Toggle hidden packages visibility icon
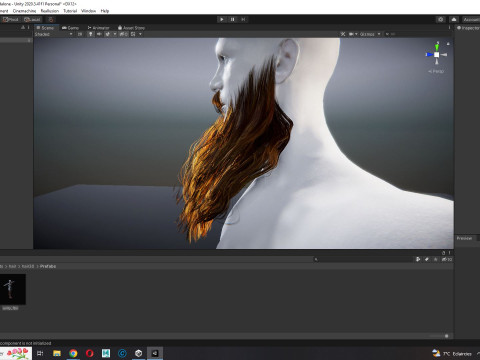480x360 pixels. pos(447,259)
